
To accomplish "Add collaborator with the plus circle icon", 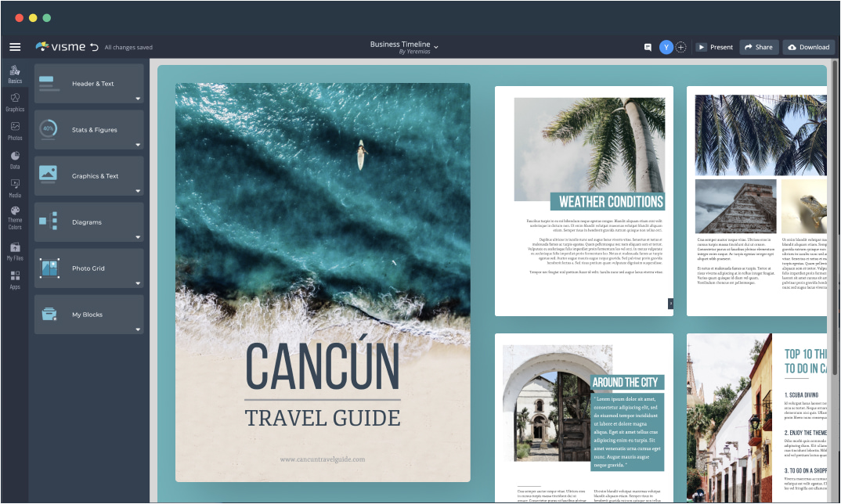I will click(680, 47).
